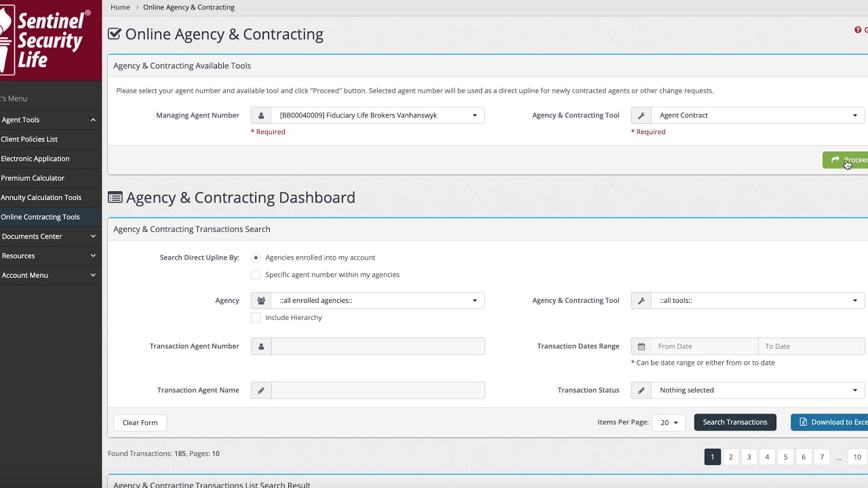Click the person icon beside Transaction Agent Number
This screenshot has width=868, height=488.
tap(261, 346)
